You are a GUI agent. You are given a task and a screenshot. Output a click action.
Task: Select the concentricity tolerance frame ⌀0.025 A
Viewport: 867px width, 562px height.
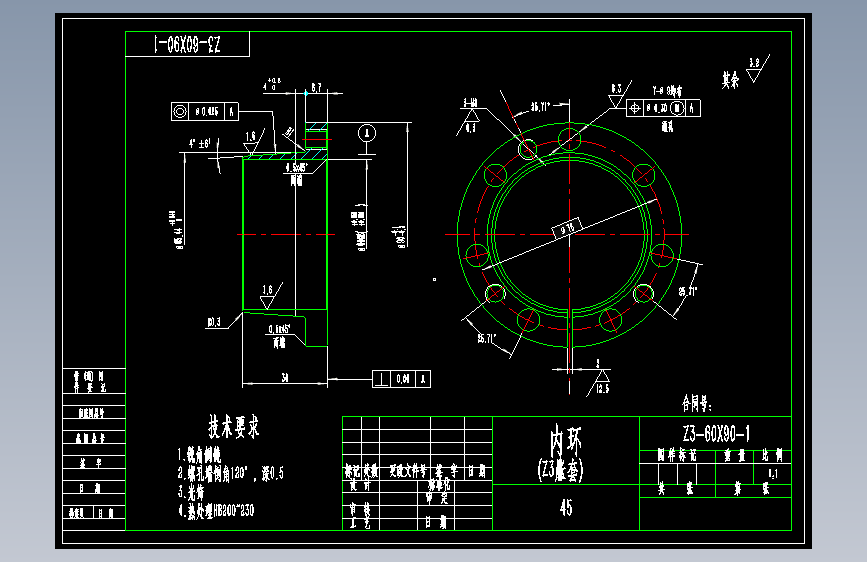205,111
